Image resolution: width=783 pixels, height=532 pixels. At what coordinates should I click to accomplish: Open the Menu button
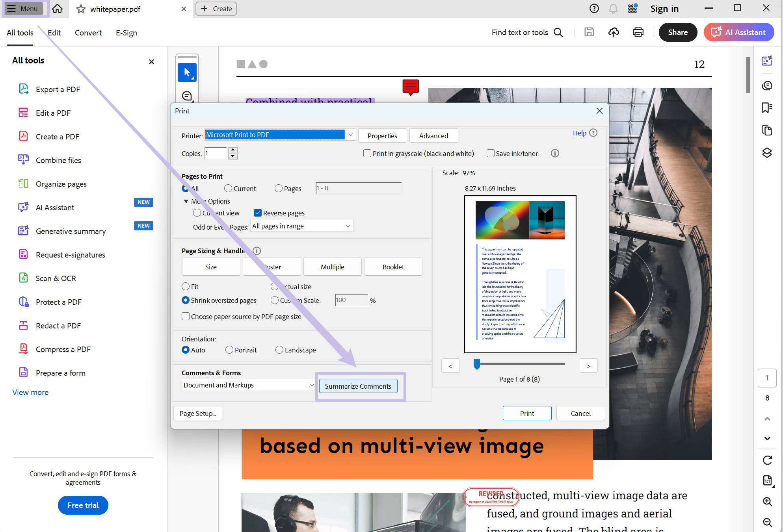pyautogui.click(x=23, y=9)
